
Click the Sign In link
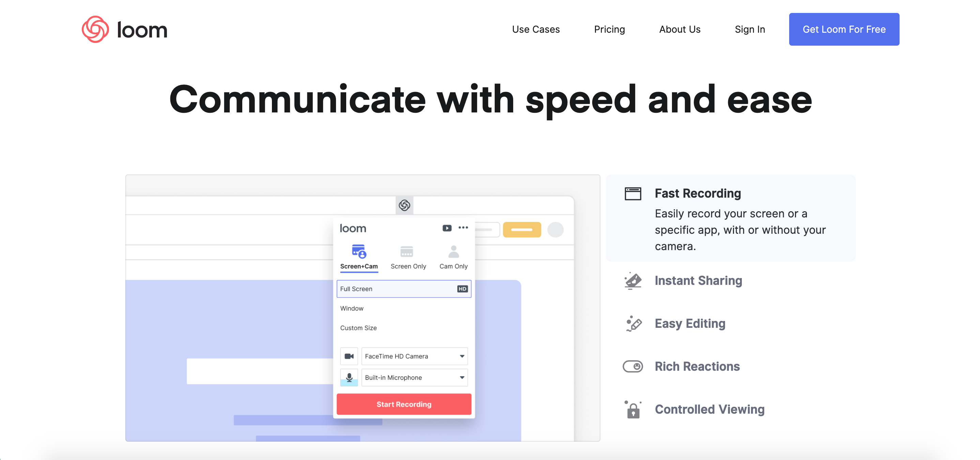[x=749, y=29]
